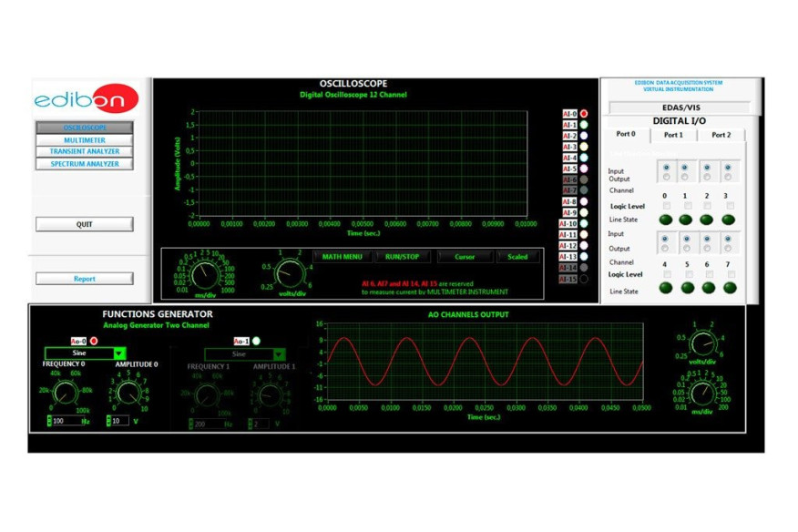
Task: Click the Frequency 0 value stepper arrows
Action: coord(49,422)
